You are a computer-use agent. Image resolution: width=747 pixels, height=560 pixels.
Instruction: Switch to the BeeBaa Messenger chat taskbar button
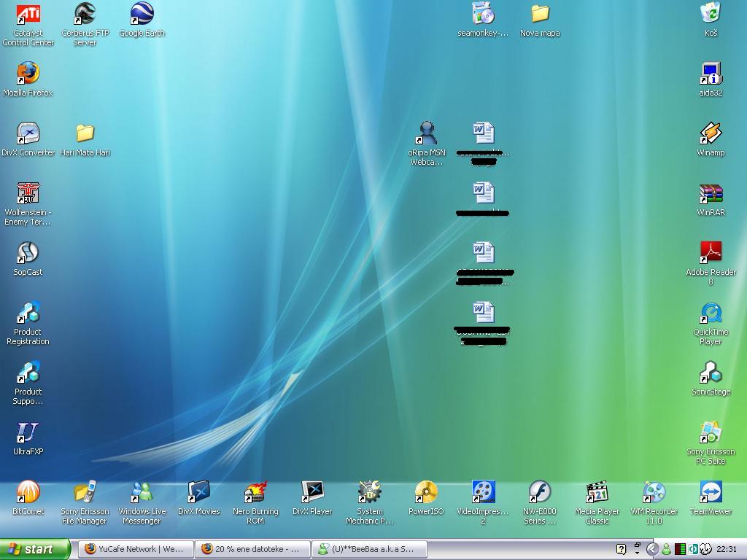coord(369,549)
